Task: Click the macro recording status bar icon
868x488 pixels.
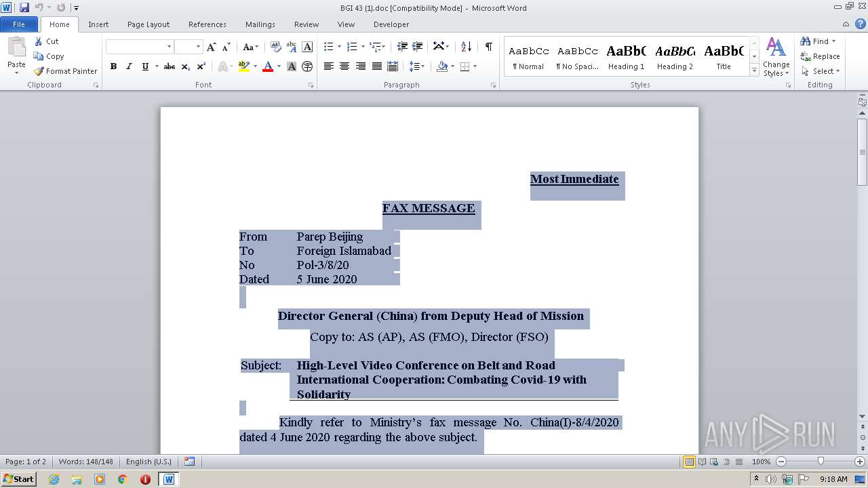Action: tap(190, 462)
